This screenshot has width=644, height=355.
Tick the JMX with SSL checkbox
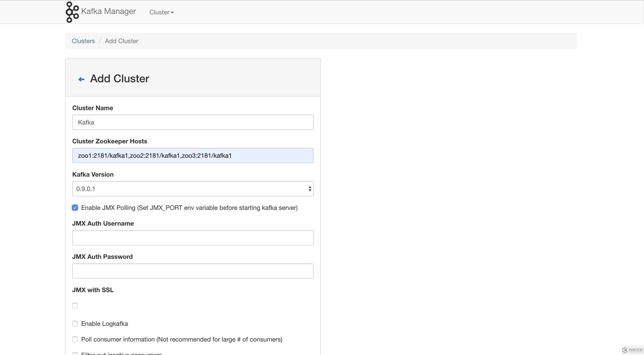point(75,305)
